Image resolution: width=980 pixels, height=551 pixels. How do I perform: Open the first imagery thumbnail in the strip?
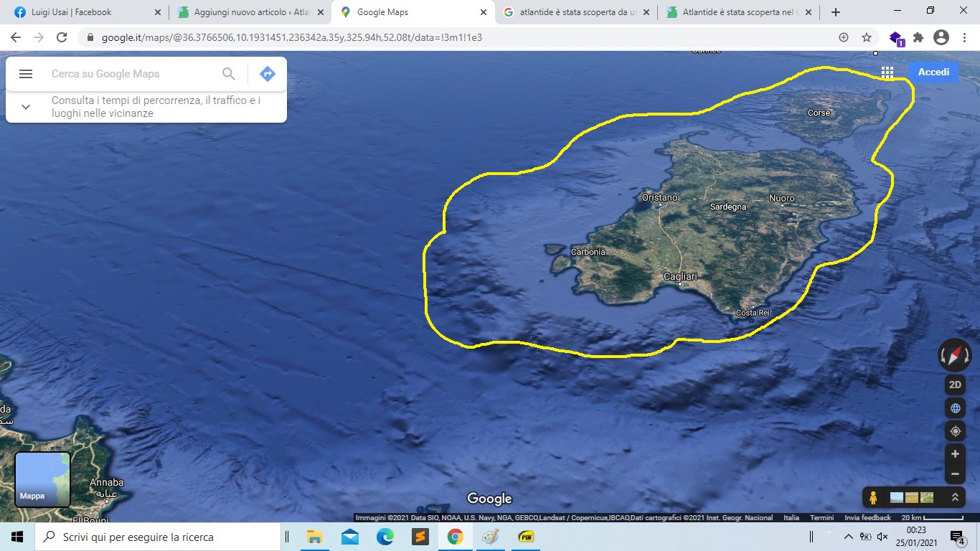(x=897, y=497)
